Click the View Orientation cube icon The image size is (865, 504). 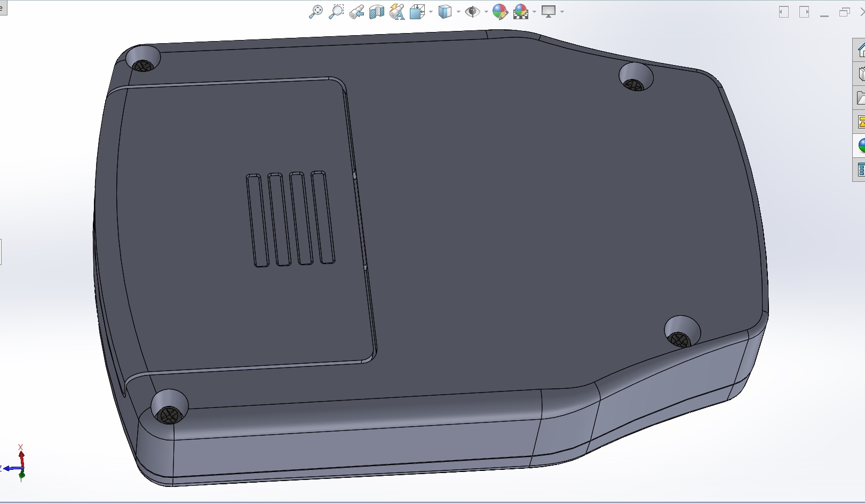[417, 12]
